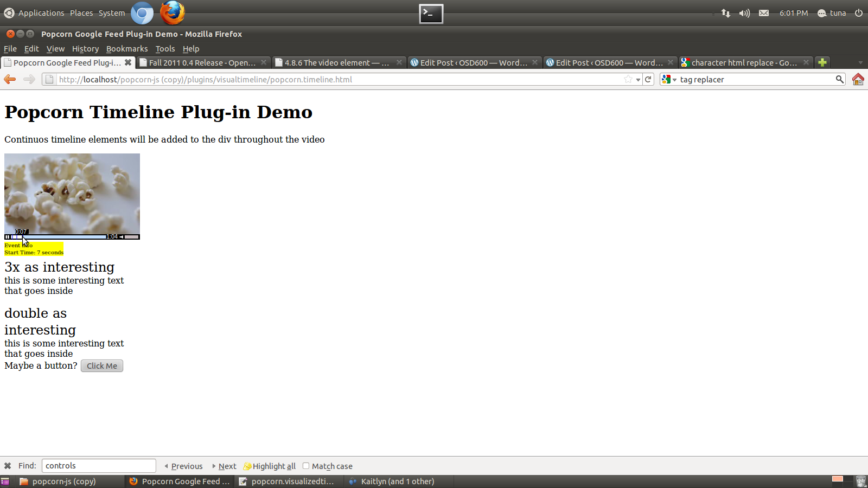Open the list all tabs dropdown
The image size is (868, 488).
click(860, 62)
